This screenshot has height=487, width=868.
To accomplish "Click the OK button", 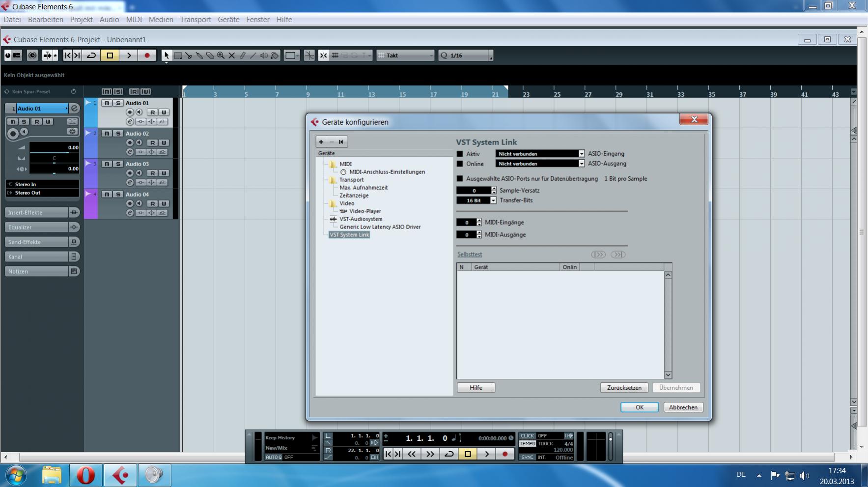I will pyautogui.click(x=640, y=407).
